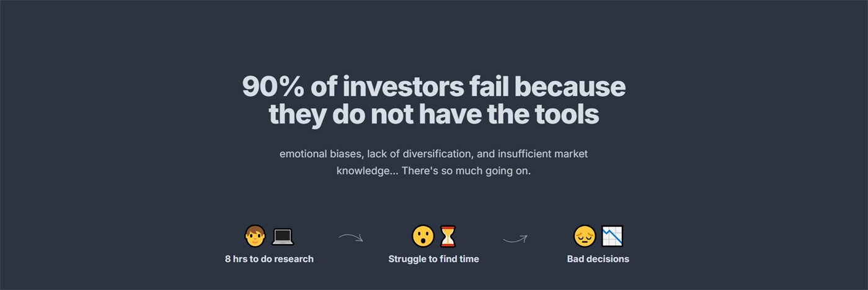Select the "Struggle to find time" caption
The height and width of the screenshot is (290, 868).
434,259
